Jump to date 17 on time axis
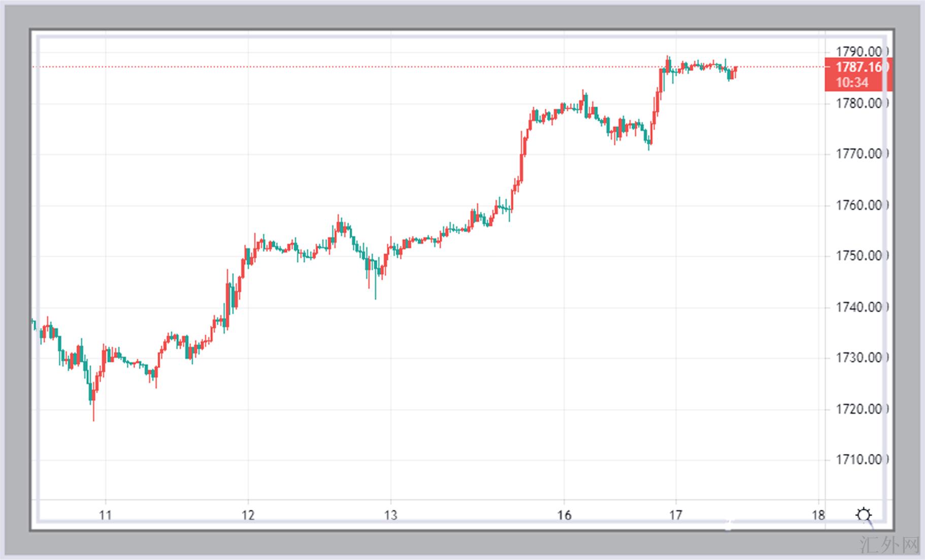Image resolution: width=925 pixels, height=560 pixels. point(675,515)
